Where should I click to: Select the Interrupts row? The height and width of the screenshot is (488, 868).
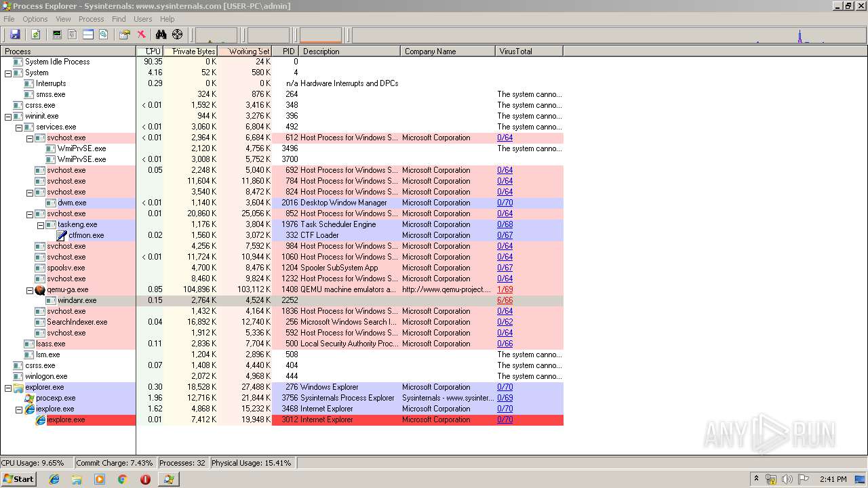click(281, 83)
